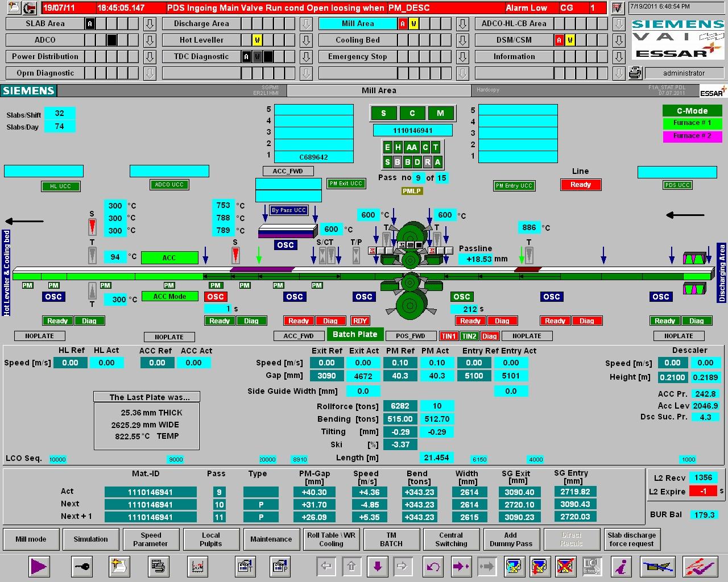The width and height of the screenshot is (728, 582).
Task: Click the Speed Parameter button
Action: tap(151, 539)
